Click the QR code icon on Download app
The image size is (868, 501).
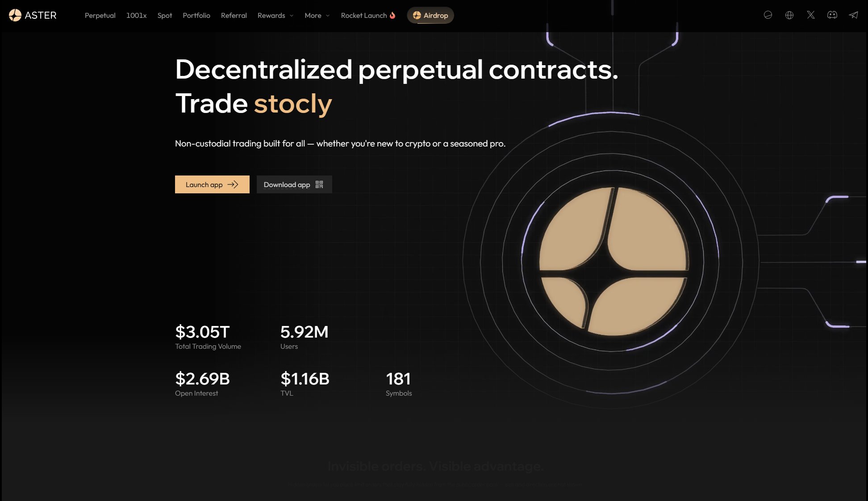(x=319, y=184)
